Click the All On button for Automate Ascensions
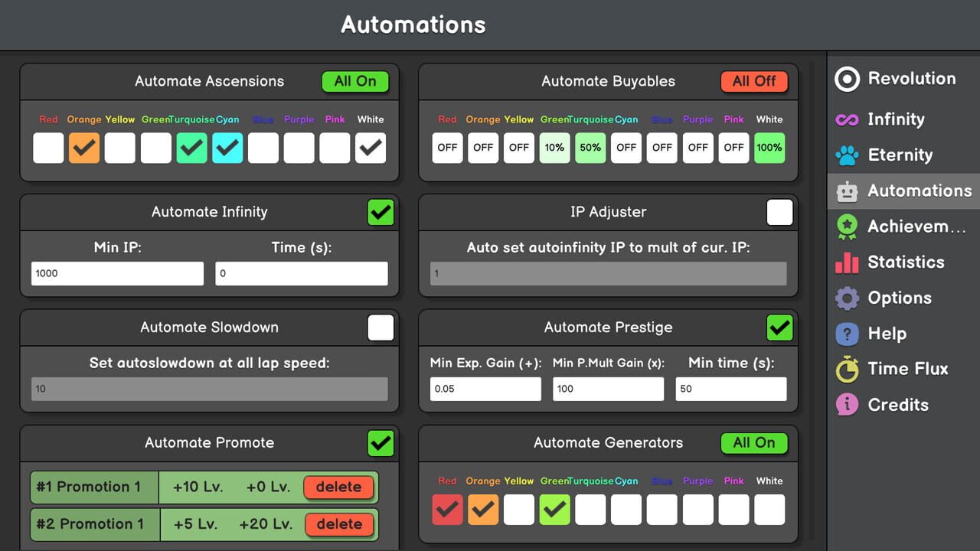Image resolution: width=980 pixels, height=551 pixels. (354, 80)
